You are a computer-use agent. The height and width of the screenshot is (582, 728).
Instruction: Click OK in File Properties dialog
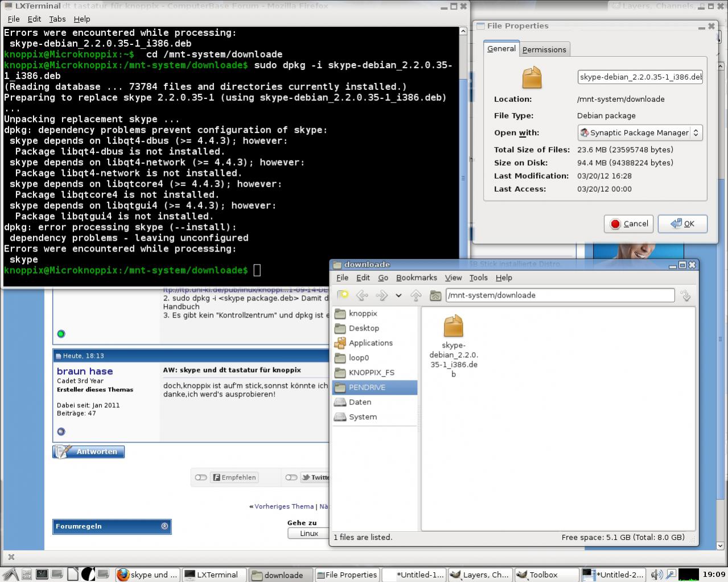coord(682,224)
